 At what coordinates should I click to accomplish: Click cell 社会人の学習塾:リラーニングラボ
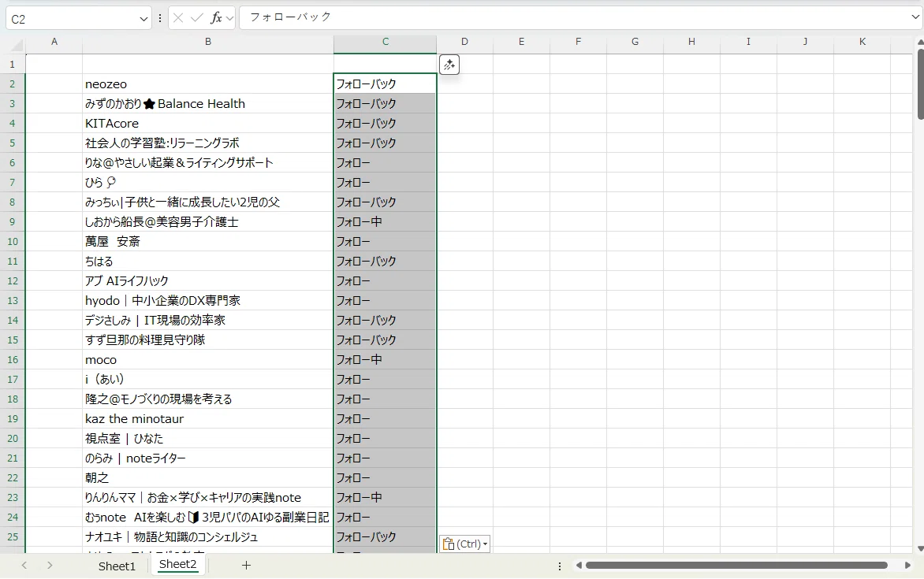point(208,143)
